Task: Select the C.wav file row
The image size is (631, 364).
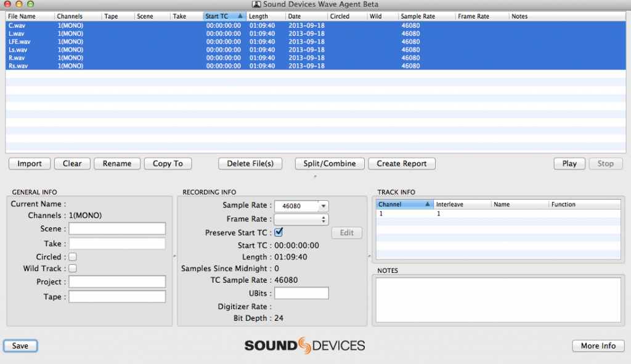Action: tap(315, 25)
